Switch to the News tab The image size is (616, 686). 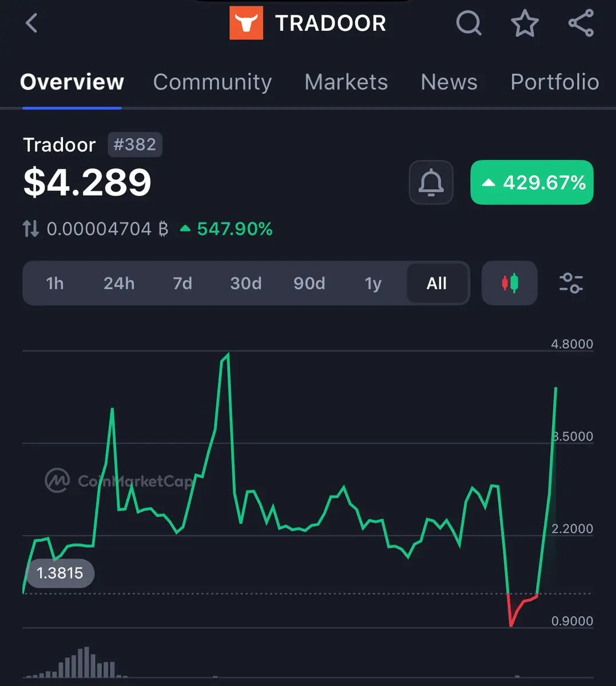pos(449,82)
